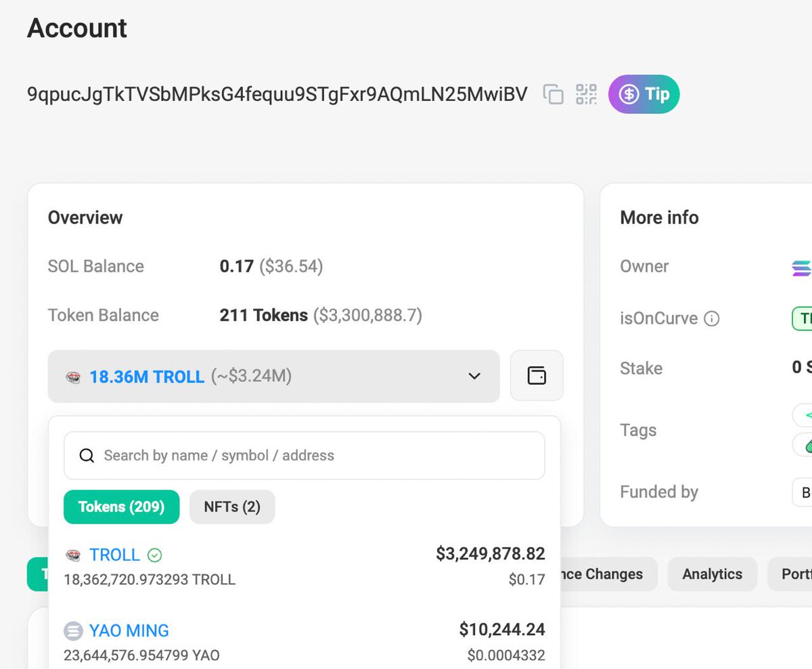Click the TROLL verified checkmark badge
Image resolution: width=812 pixels, height=669 pixels.
pyautogui.click(x=155, y=555)
